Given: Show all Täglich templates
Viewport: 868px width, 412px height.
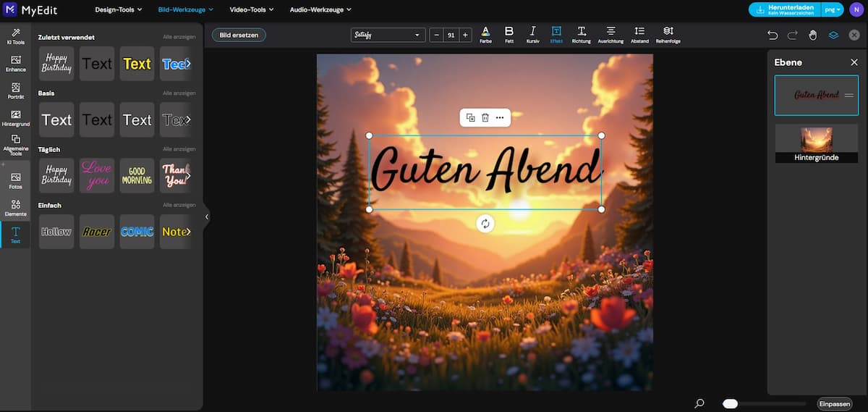Looking at the screenshot, I should point(179,149).
